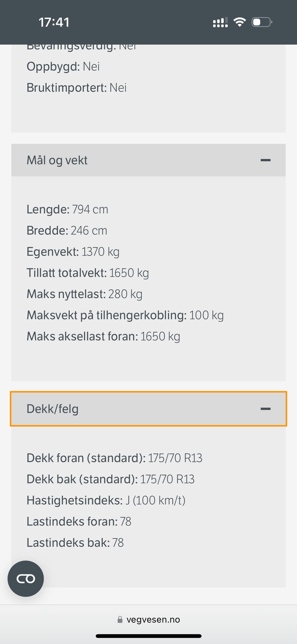
Task: Tap the Wi-Fi status icon
Action: point(239,22)
